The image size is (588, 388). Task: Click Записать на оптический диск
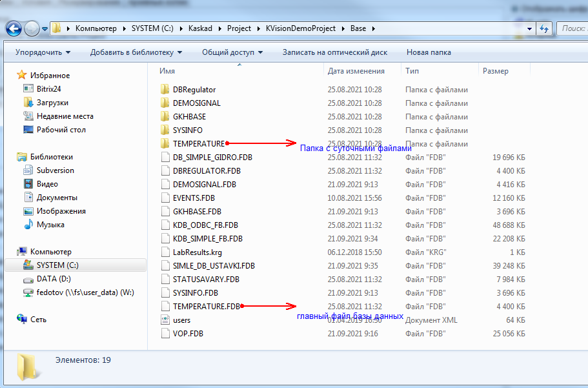[x=334, y=52]
